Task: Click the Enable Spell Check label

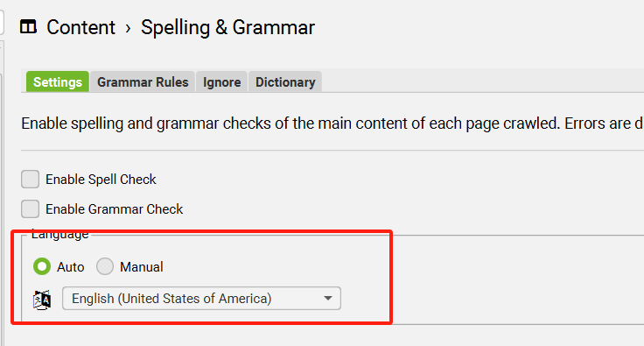Action: point(101,180)
